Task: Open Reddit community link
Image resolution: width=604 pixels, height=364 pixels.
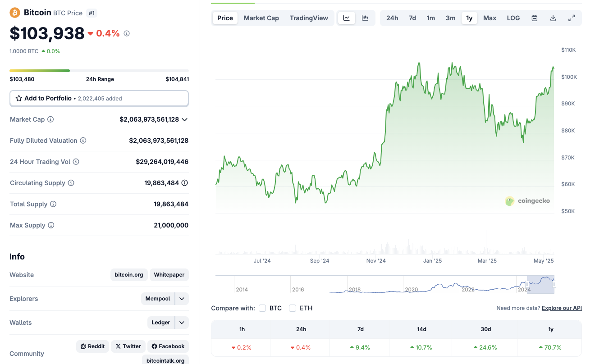Action: pos(92,346)
